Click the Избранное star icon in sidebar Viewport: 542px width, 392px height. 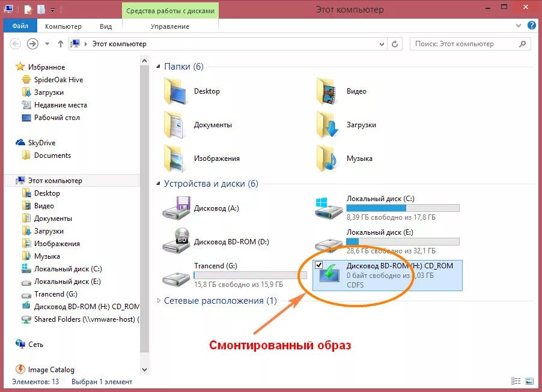[x=20, y=67]
